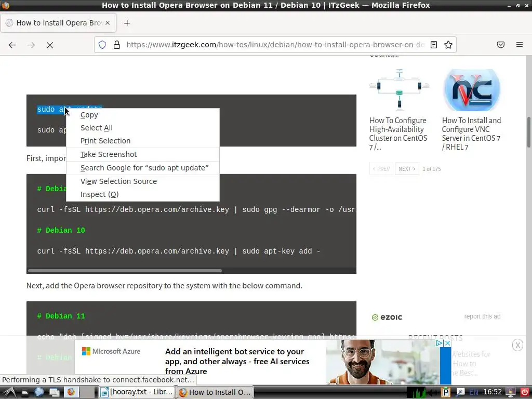Open How To Configure High-Availability Cluster link
The width and height of the screenshot is (532, 399).
click(x=398, y=134)
